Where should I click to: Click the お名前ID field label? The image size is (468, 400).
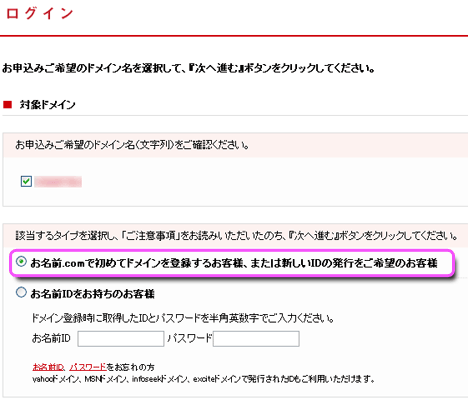point(51,339)
